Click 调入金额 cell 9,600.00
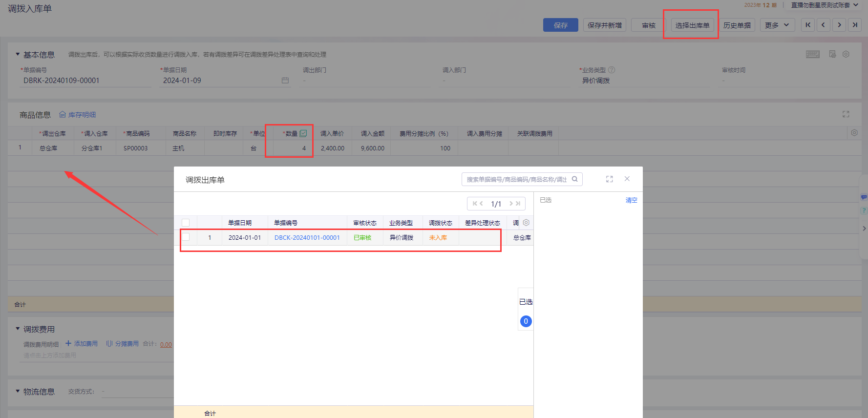Viewport: 868px width, 418px height. tap(372, 148)
